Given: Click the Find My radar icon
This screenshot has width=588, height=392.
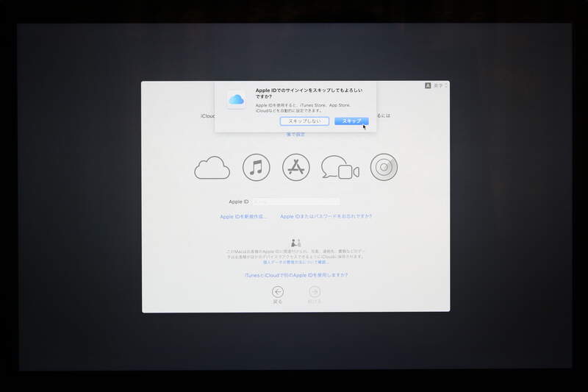Looking at the screenshot, I should tap(384, 167).
